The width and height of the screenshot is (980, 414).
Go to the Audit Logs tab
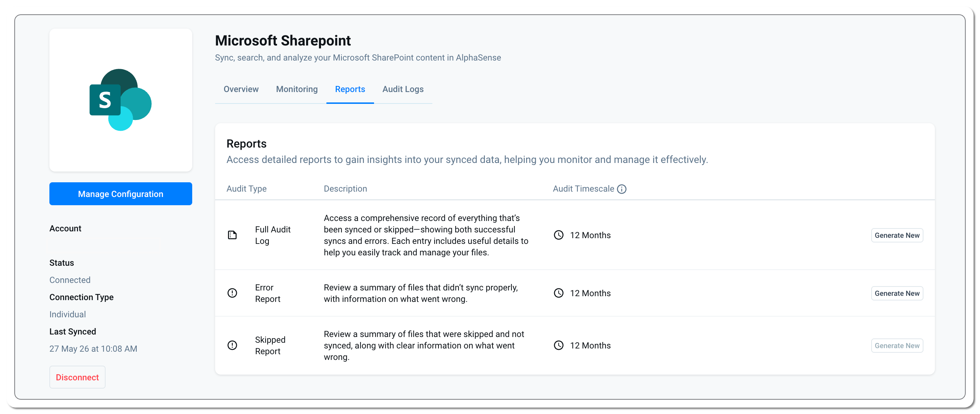point(403,89)
